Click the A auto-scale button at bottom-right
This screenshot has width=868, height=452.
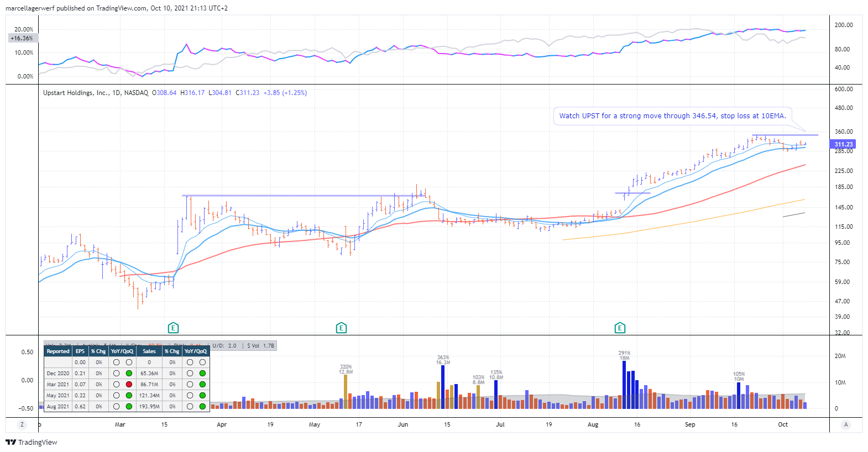[x=845, y=424]
